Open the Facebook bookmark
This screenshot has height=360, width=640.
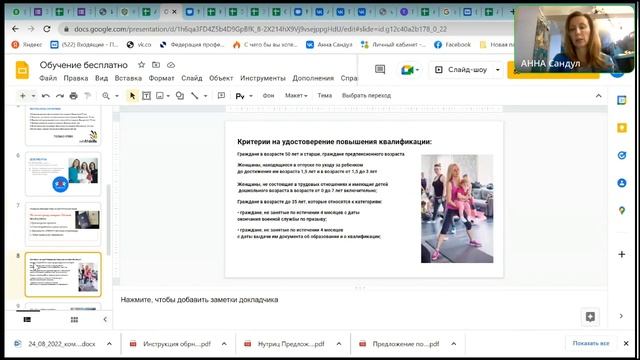coord(452,44)
